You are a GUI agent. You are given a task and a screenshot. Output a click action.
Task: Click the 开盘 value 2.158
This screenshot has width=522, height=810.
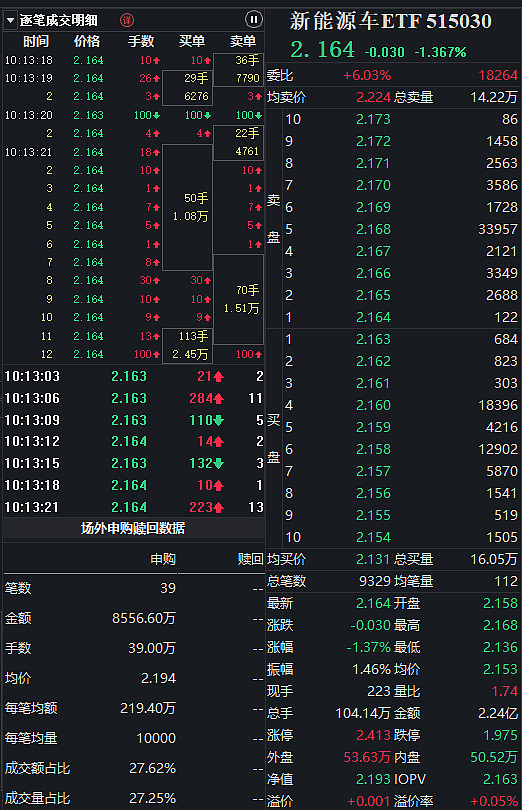[500, 603]
